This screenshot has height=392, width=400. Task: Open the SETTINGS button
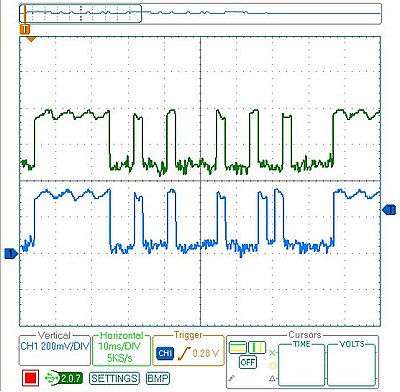tap(114, 378)
